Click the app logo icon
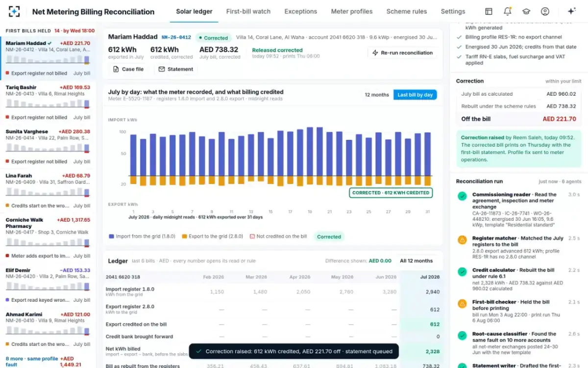The image size is (588, 368). (x=15, y=11)
